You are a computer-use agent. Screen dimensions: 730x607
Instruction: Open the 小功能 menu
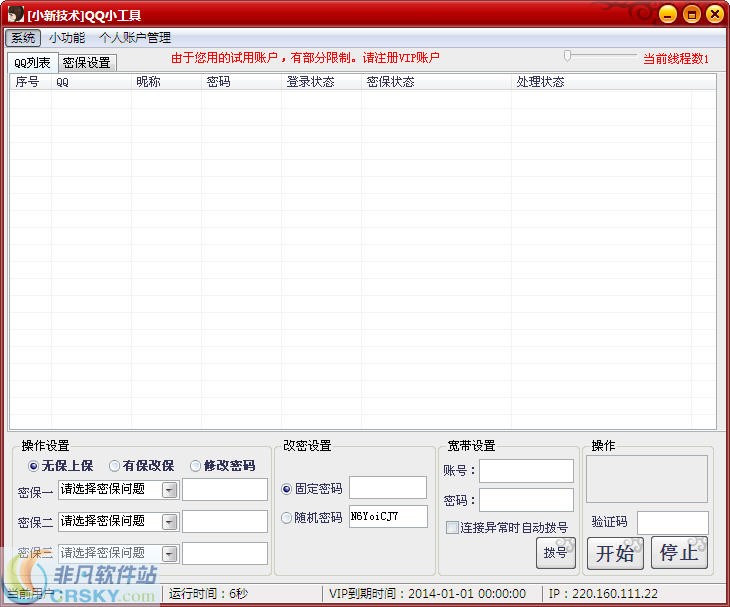click(x=67, y=38)
